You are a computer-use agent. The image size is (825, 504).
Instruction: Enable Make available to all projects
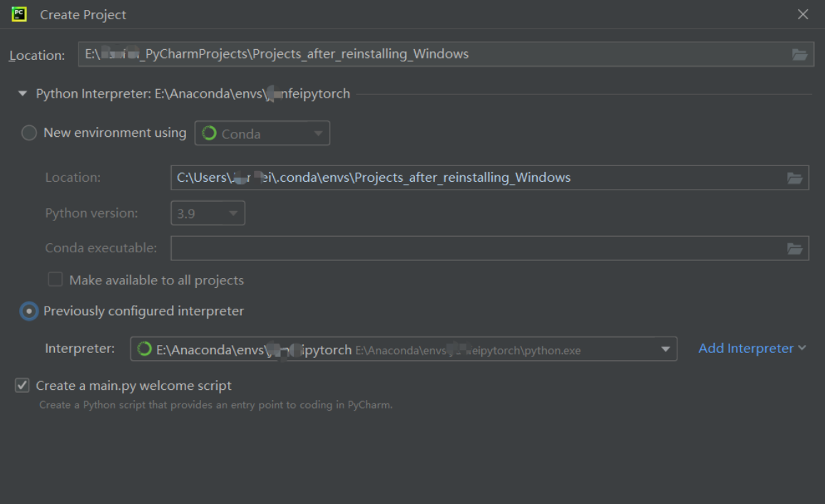[55, 279]
